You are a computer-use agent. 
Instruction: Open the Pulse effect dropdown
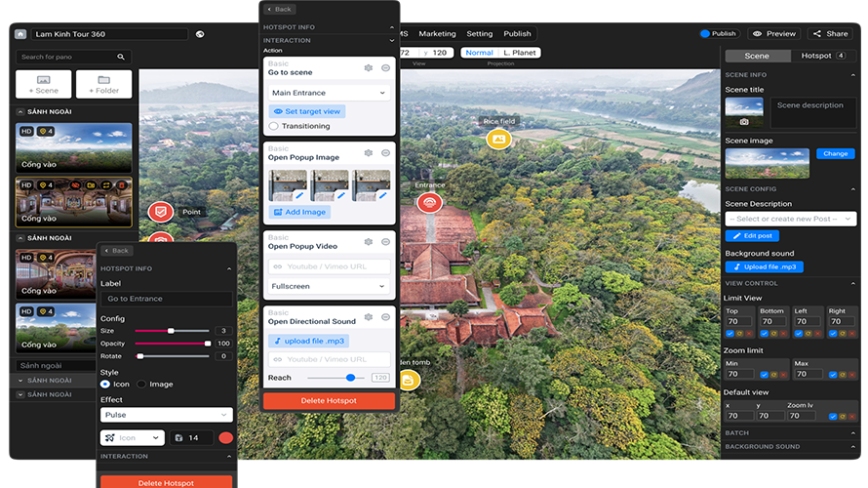pyautogui.click(x=166, y=415)
